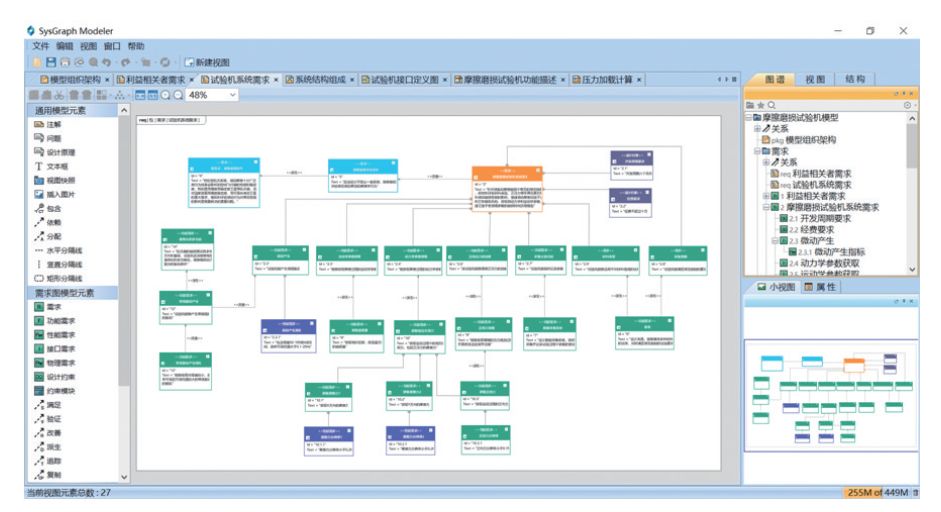Select the 视图快照 view snapshot tool
941x512 pixels.
[55, 180]
